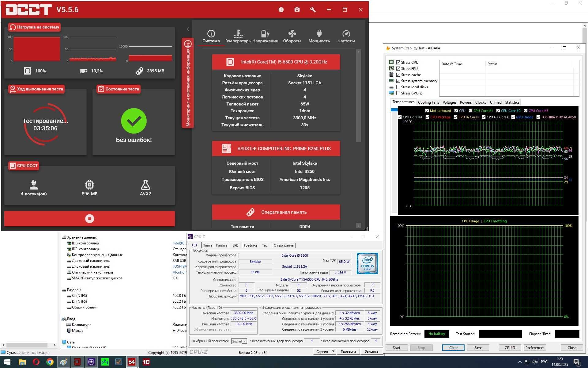588x368 pixels.
Task: Switch to OCCT Температуры tab
Action: [238, 36]
